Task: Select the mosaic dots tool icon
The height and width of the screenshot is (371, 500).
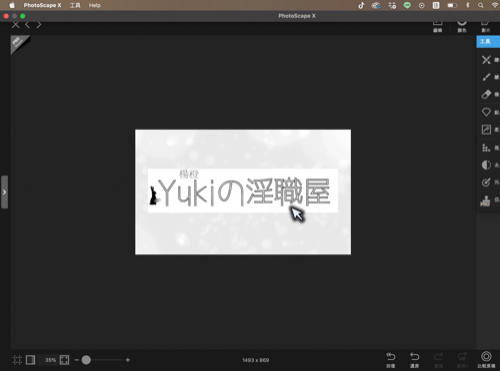Action: click(x=486, y=147)
